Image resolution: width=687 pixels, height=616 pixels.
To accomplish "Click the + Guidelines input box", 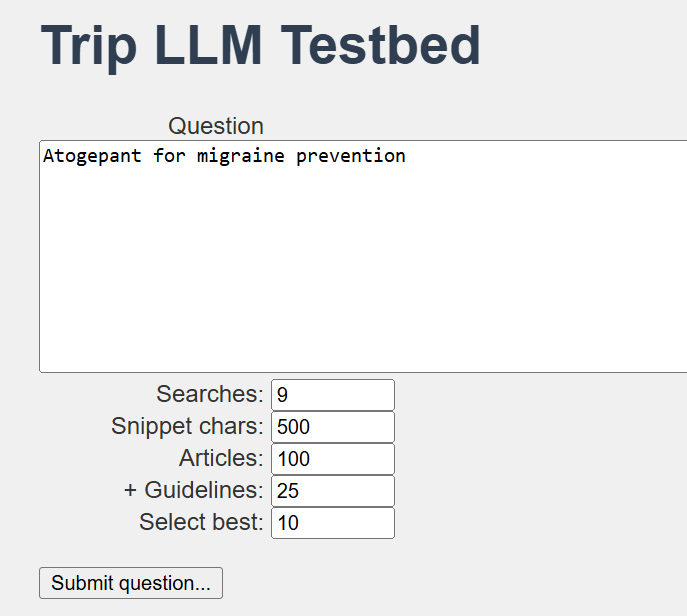I will point(332,491).
